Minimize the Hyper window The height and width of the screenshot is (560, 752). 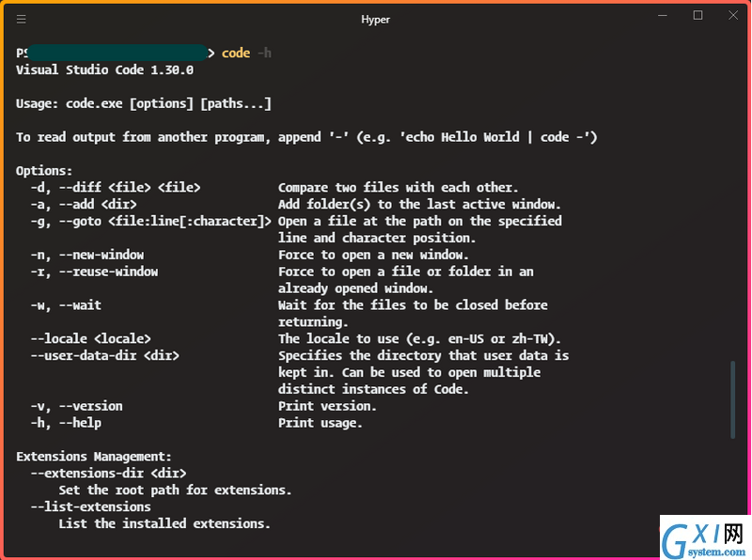click(x=663, y=16)
